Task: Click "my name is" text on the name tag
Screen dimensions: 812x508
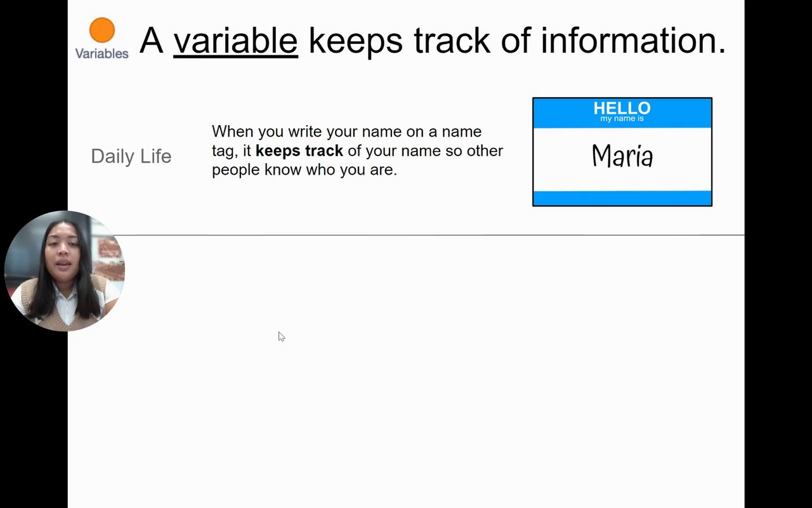Action: point(622,119)
